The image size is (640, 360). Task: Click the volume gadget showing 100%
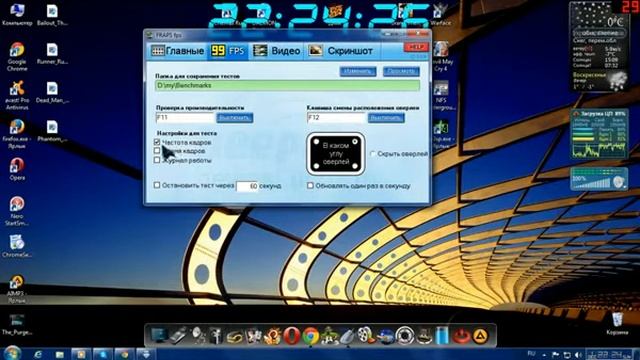point(599,179)
